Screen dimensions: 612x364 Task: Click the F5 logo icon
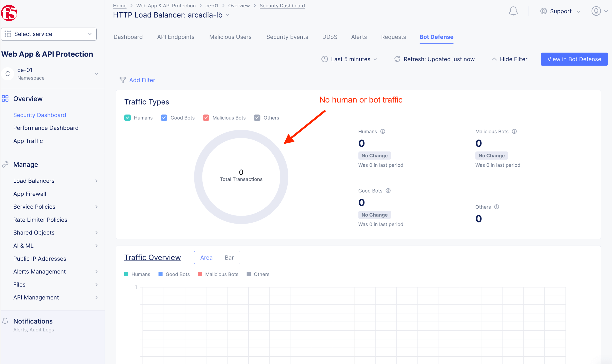[x=9, y=13]
